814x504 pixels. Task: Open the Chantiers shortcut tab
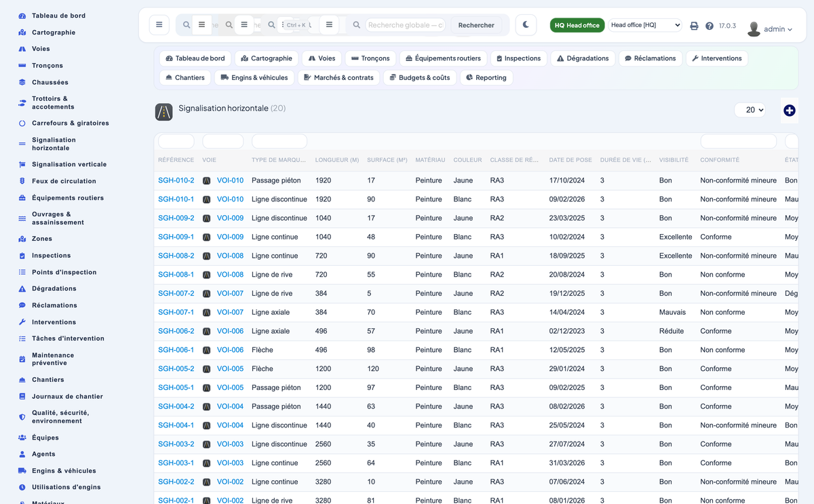coord(185,77)
